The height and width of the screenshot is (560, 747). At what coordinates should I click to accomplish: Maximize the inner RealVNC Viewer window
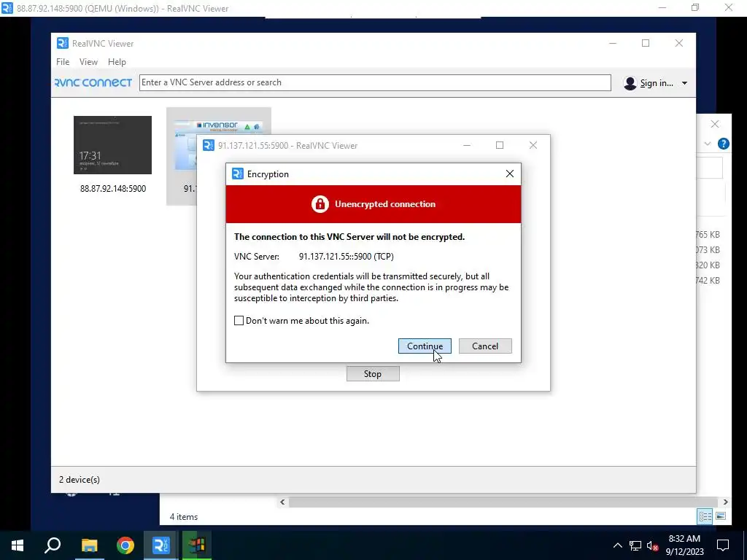point(646,43)
